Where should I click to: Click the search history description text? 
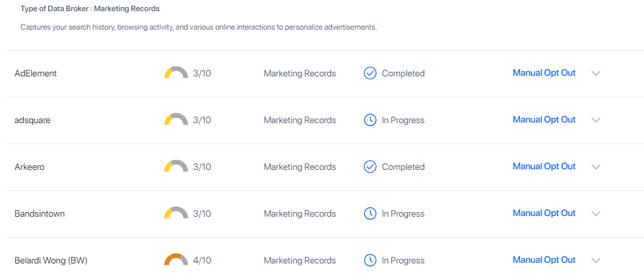(x=199, y=28)
